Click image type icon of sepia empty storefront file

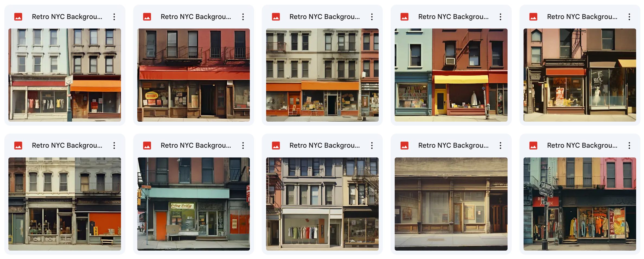pyautogui.click(x=404, y=146)
